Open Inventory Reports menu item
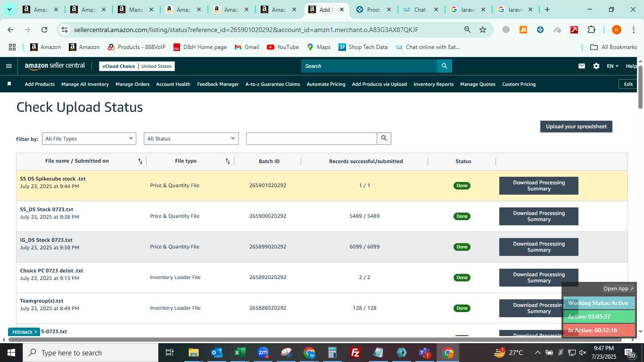 pos(433,84)
